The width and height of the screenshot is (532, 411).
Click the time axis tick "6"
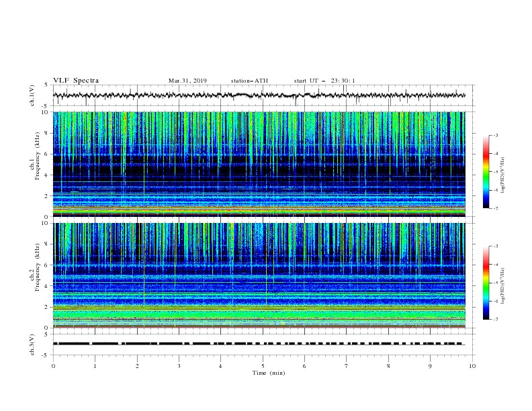[304, 366]
